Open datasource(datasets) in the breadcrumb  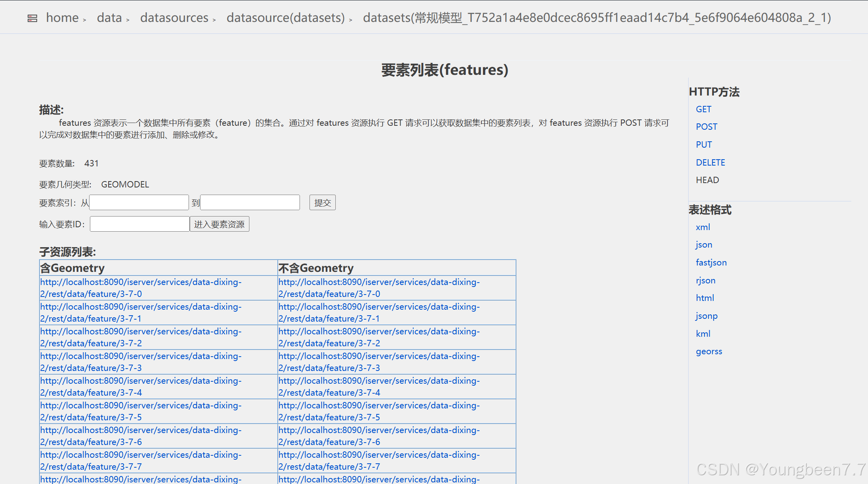(286, 18)
